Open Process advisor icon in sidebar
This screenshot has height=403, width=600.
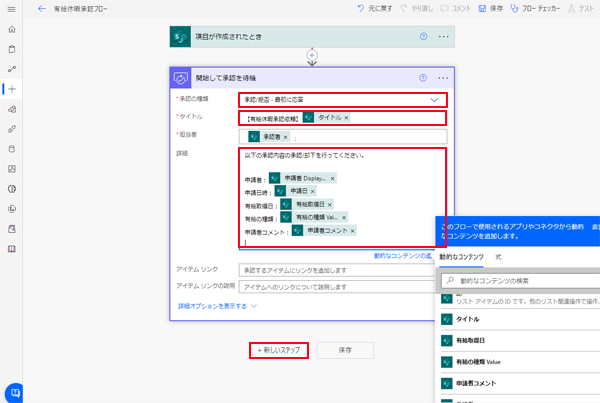pos(12,209)
